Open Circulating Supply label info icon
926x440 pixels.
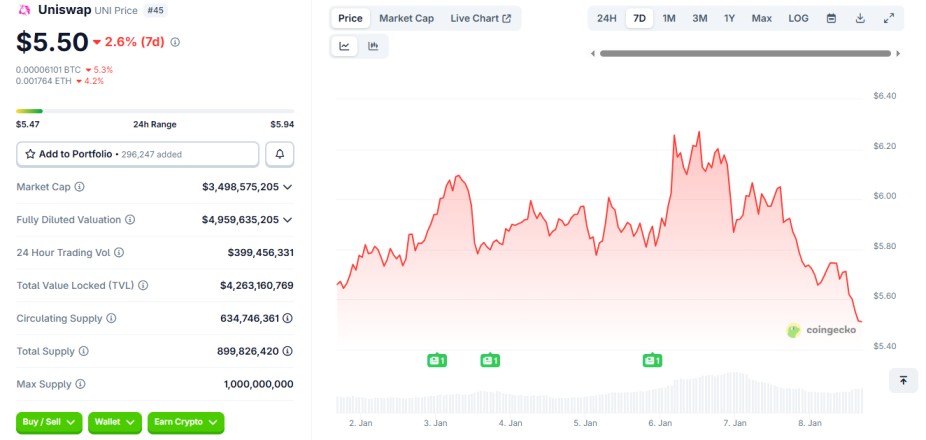(111, 318)
